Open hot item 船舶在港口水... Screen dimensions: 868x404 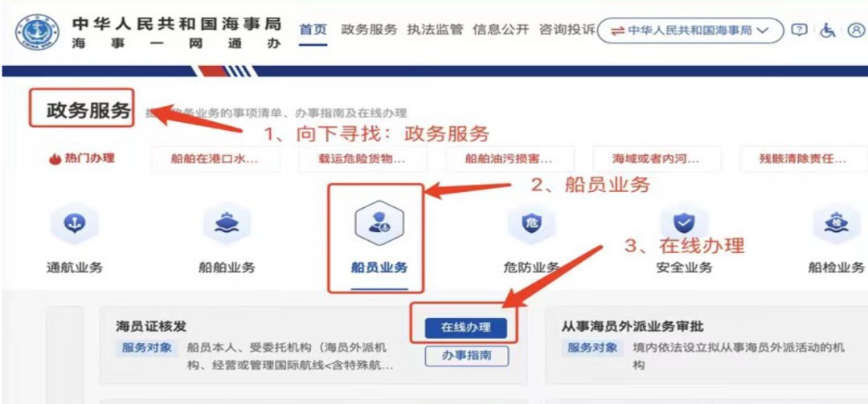click(215, 160)
